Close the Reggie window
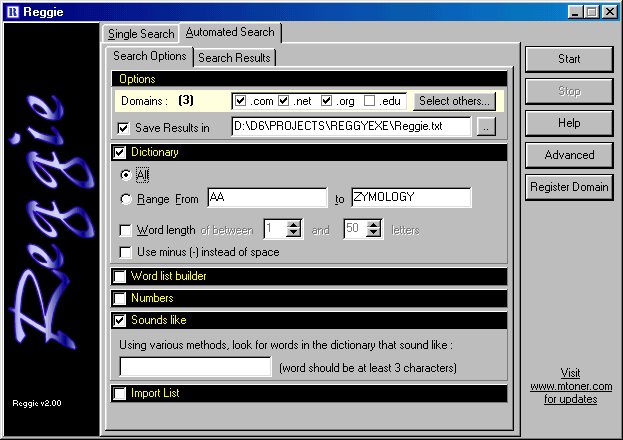The width and height of the screenshot is (623, 440). (x=609, y=12)
